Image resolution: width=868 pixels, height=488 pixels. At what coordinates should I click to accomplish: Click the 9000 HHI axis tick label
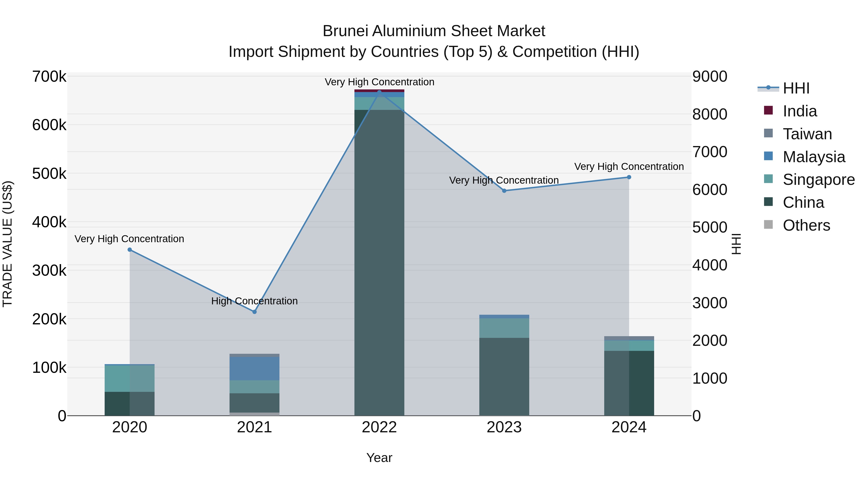pyautogui.click(x=710, y=76)
